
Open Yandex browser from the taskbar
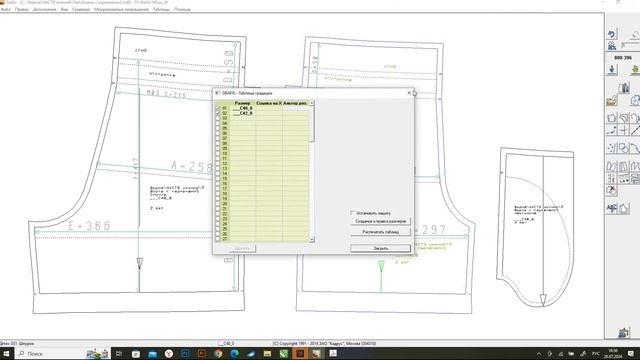pyautogui.click(x=169, y=354)
